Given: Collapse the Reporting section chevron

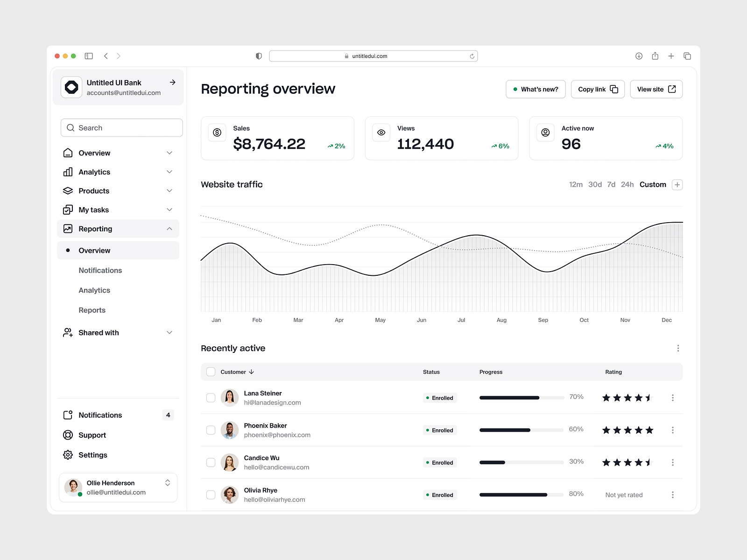Looking at the screenshot, I should click(x=169, y=228).
